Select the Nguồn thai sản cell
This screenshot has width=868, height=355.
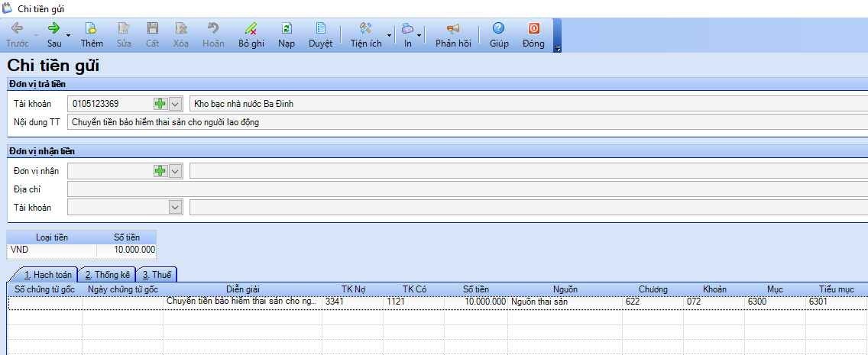click(x=565, y=302)
